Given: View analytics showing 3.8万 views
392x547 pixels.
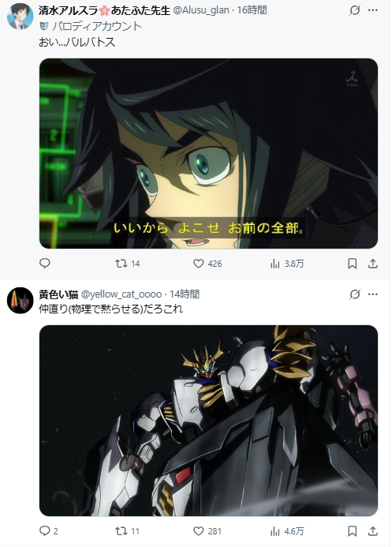Looking at the screenshot, I should (287, 264).
